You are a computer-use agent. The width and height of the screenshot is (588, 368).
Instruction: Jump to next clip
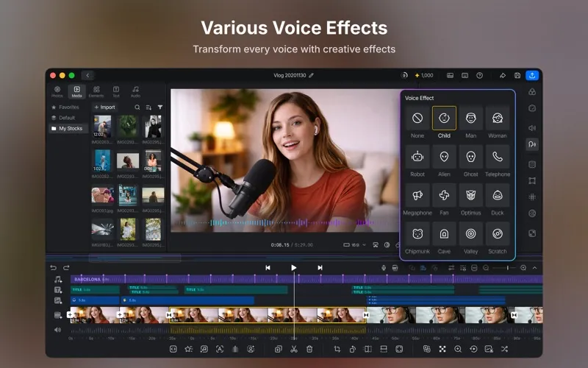(x=320, y=268)
